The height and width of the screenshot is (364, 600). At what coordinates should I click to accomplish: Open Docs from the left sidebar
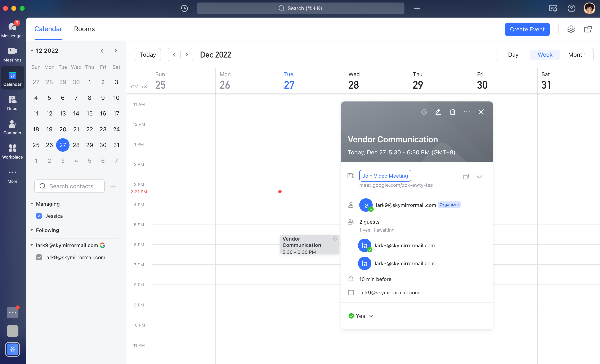pyautogui.click(x=12, y=103)
